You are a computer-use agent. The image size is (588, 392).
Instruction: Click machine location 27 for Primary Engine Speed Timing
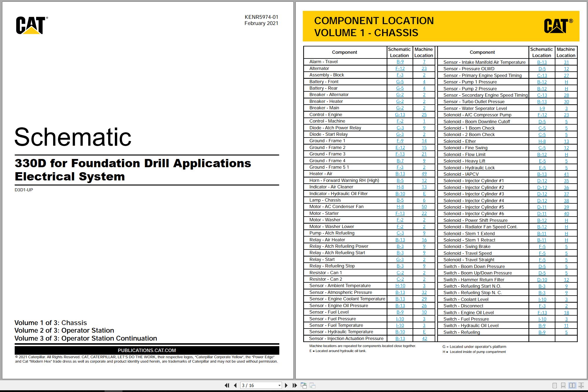click(566, 76)
